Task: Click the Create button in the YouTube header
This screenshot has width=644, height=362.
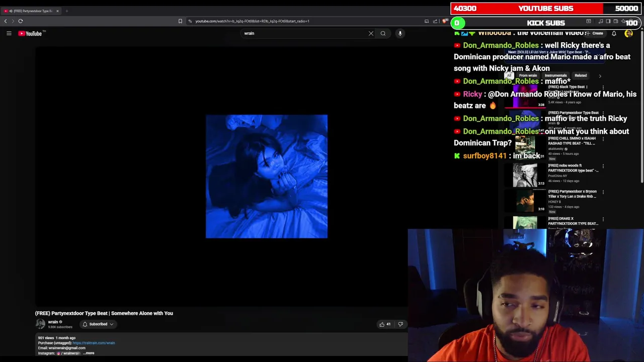Action: click(x=595, y=33)
